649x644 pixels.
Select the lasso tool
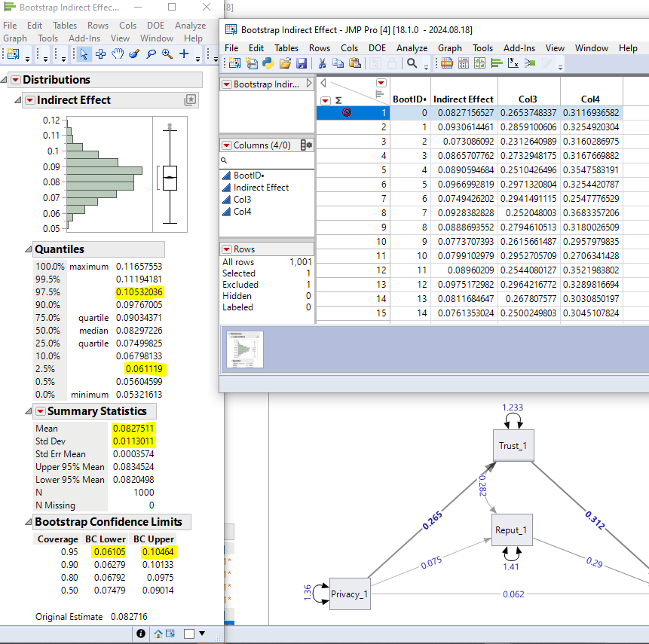151,53
